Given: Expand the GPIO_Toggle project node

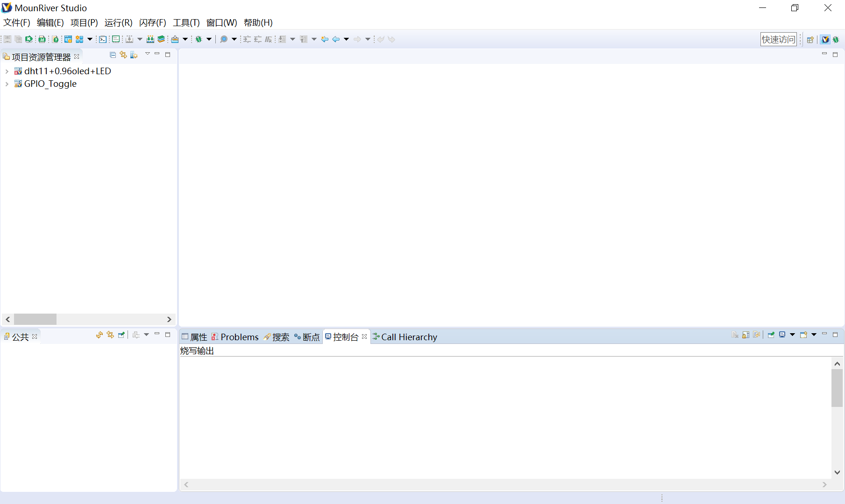Looking at the screenshot, I should [x=7, y=84].
